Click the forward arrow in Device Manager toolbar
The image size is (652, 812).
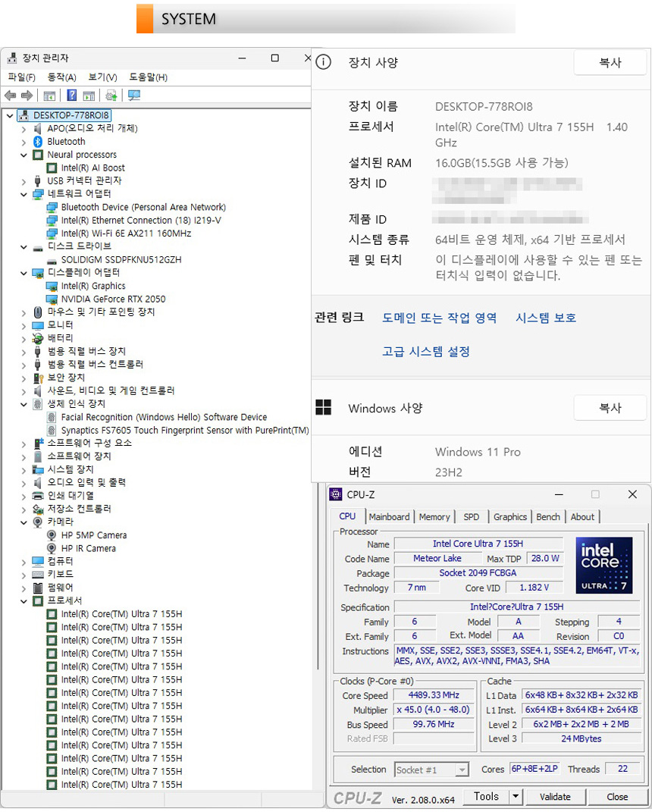[27, 96]
